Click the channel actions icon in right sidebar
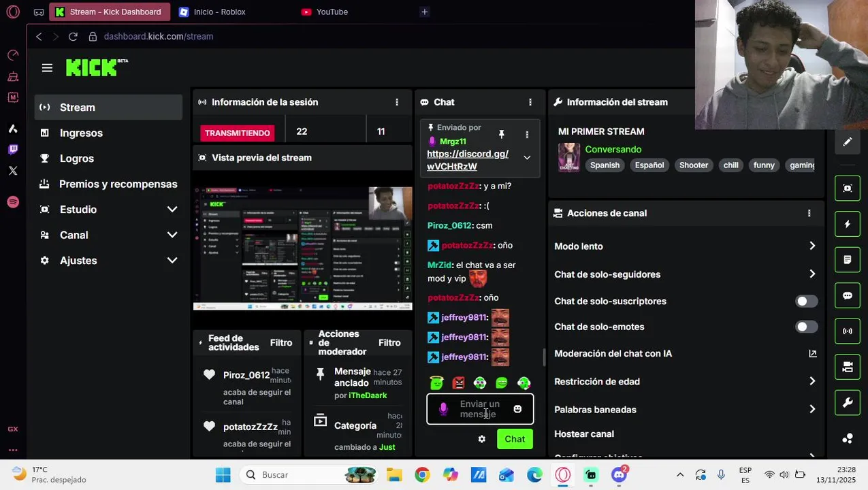The width and height of the screenshot is (868, 490). point(848,367)
